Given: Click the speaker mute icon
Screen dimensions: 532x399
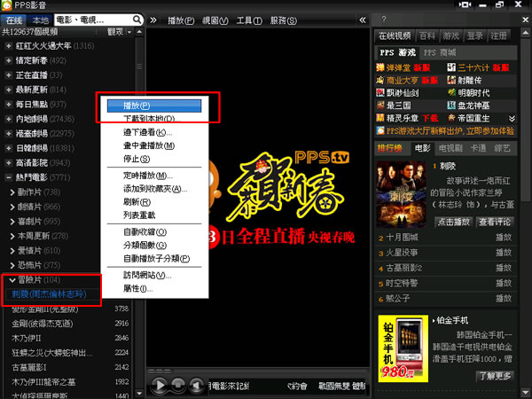Looking at the screenshot, I should [x=196, y=385].
